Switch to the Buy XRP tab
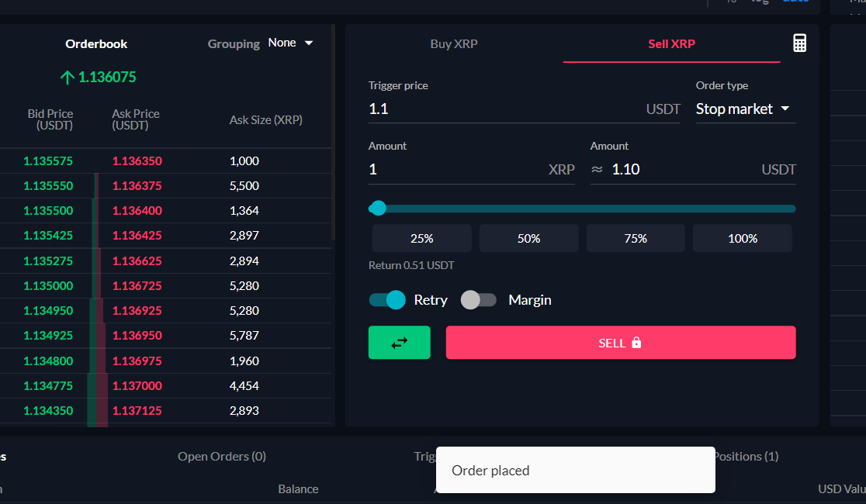 pos(453,44)
